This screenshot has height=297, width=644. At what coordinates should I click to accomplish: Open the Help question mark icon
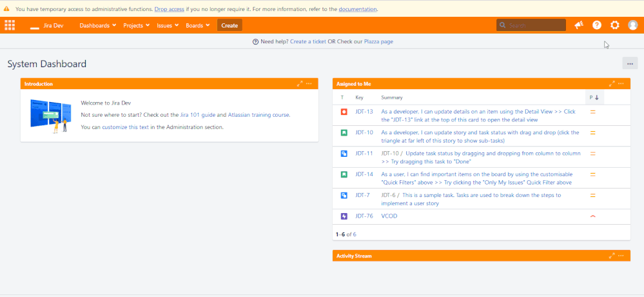[x=597, y=25]
